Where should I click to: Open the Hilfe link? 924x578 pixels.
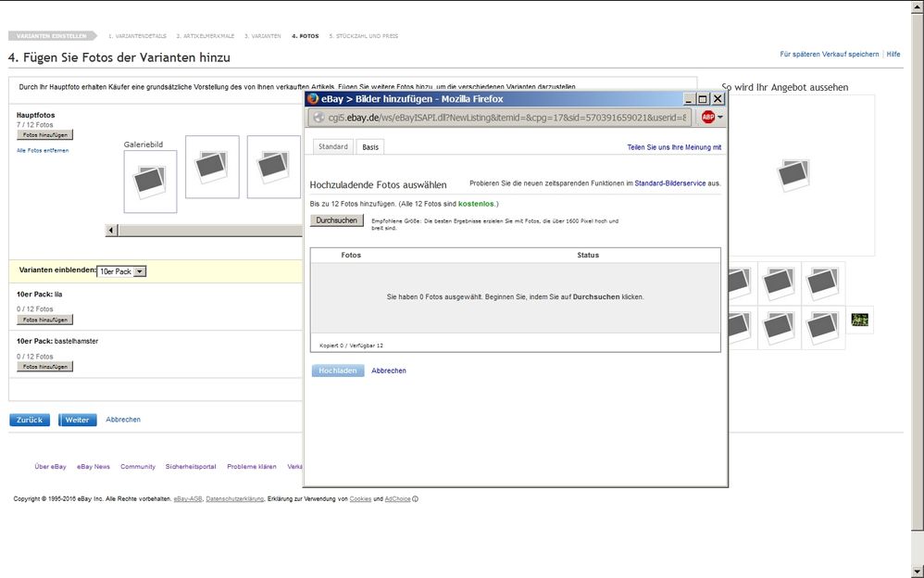893,55
